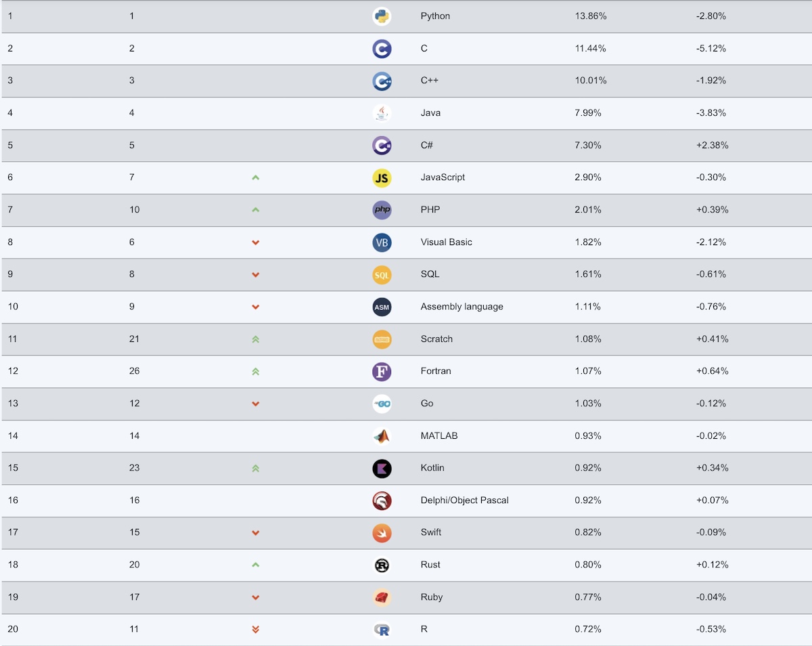Click the JavaScript JS logo icon
The width and height of the screenshot is (812, 646).
tap(382, 177)
